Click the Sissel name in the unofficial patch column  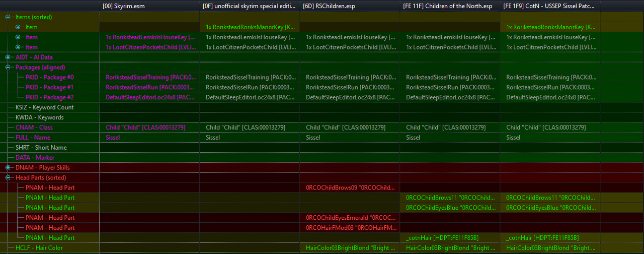coord(213,138)
